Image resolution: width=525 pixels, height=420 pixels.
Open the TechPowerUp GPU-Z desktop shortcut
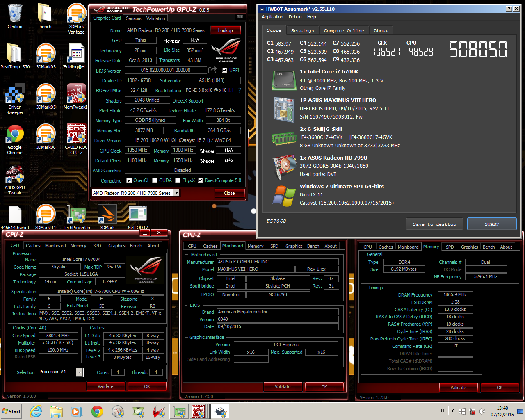click(76, 217)
